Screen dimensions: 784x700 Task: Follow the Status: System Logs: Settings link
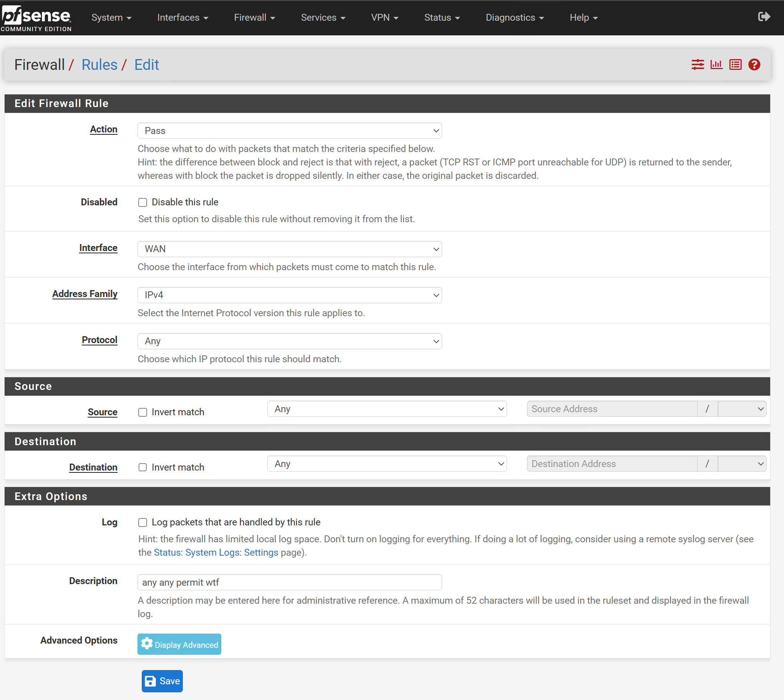click(x=215, y=553)
